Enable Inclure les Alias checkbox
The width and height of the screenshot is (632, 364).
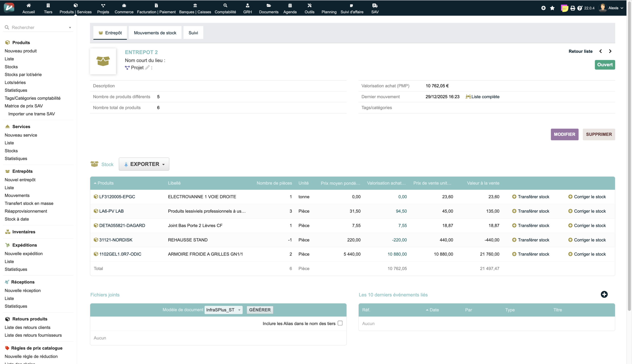click(340, 323)
